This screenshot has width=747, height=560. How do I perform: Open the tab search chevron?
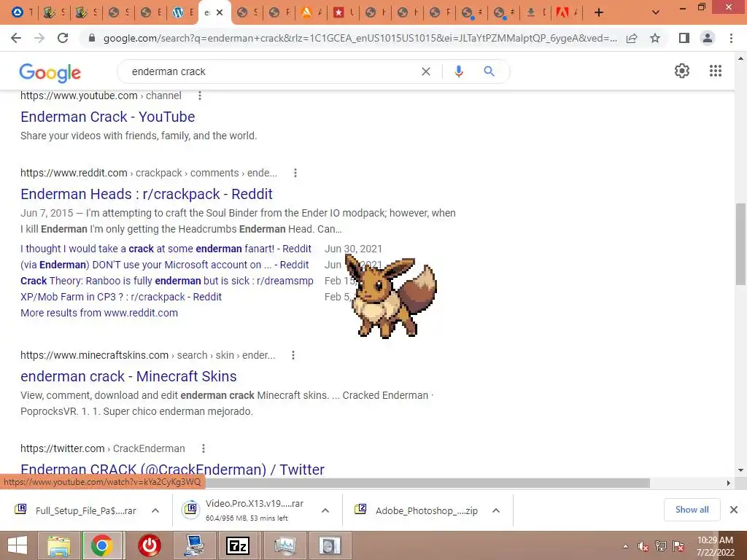[x=656, y=12]
